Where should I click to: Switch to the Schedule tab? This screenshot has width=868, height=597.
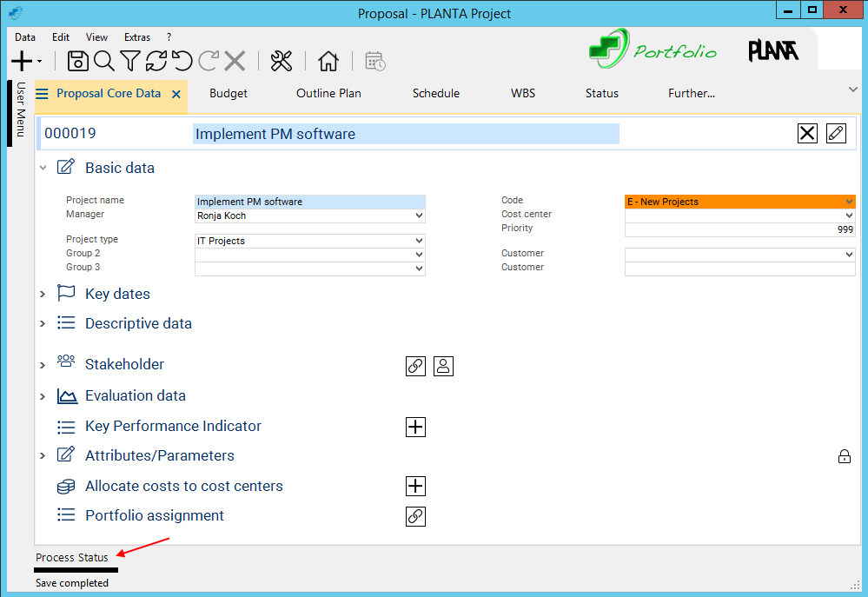436,94
